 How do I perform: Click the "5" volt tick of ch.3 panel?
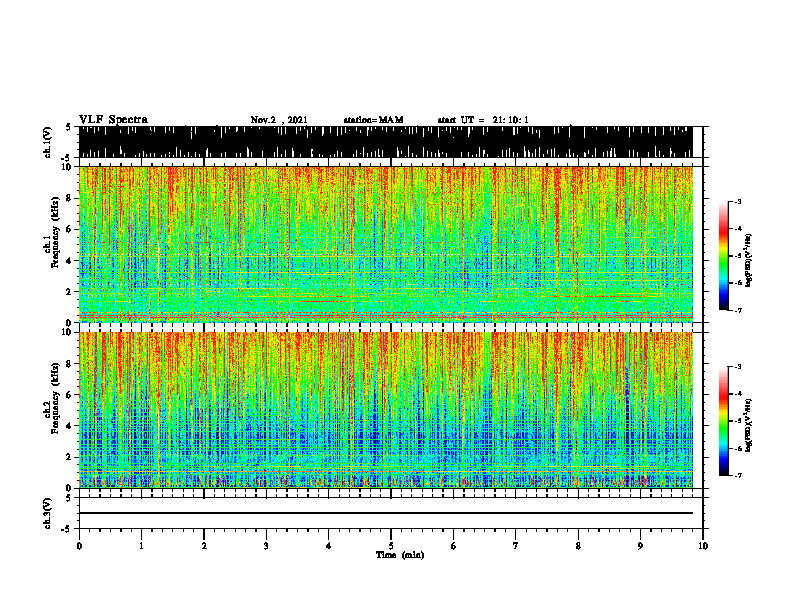(70, 498)
